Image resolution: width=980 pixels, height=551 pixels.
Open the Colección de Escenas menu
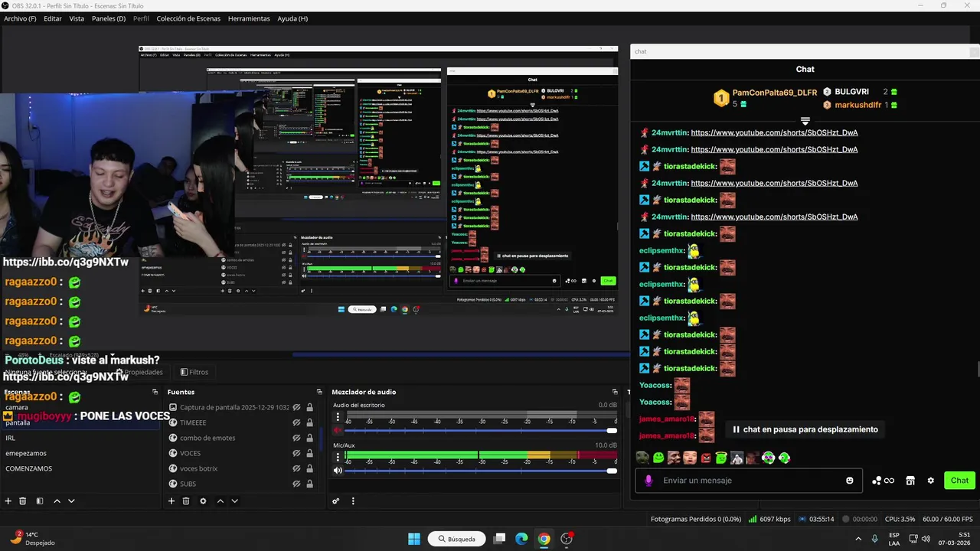click(188, 18)
